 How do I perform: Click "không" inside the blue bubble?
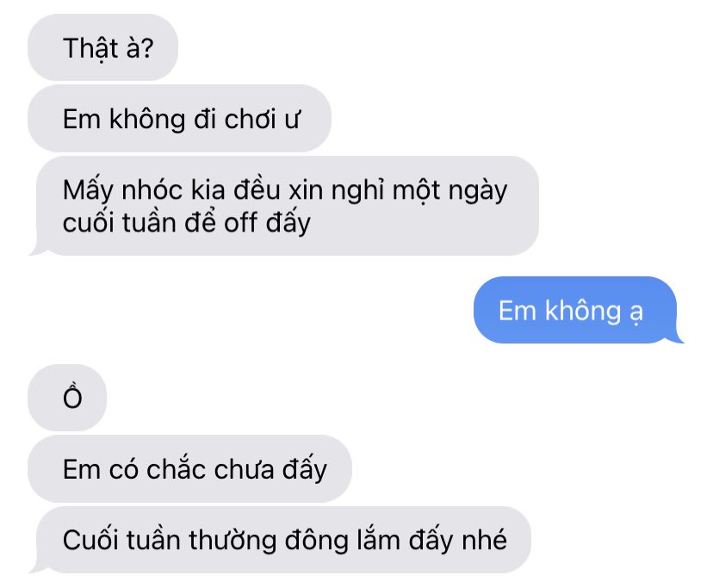coord(583,311)
